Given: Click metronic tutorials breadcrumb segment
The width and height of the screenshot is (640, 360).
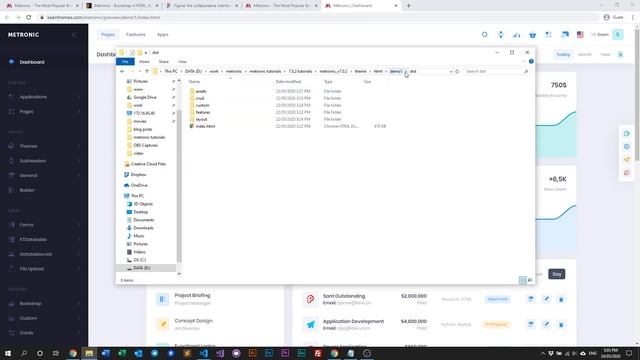Looking at the screenshot, I should 265,71.
